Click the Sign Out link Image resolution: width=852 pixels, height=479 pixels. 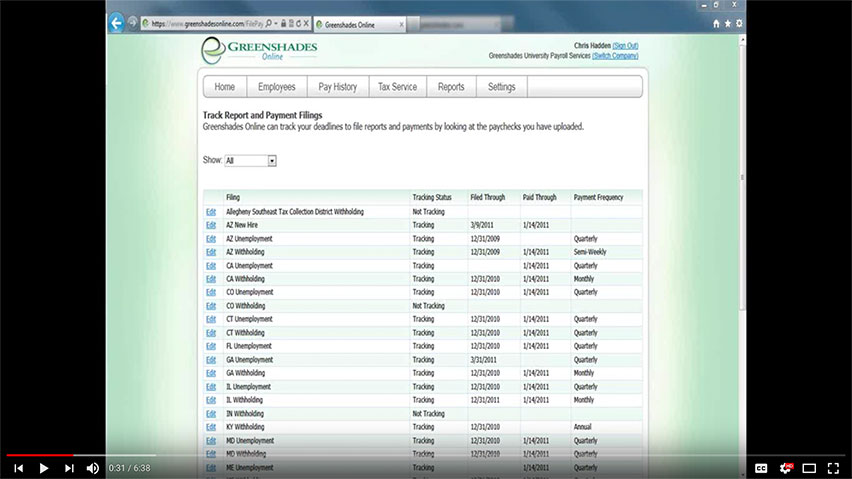point(625,46)
